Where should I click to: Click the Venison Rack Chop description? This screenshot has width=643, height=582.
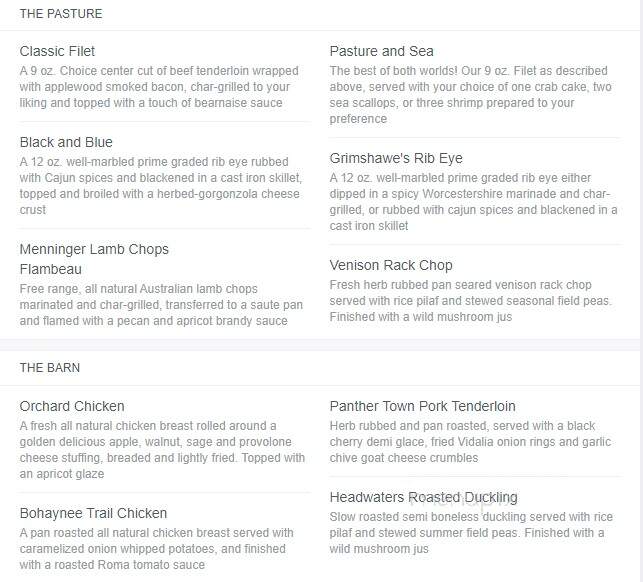pyautogui.click(x=470, y=301)
